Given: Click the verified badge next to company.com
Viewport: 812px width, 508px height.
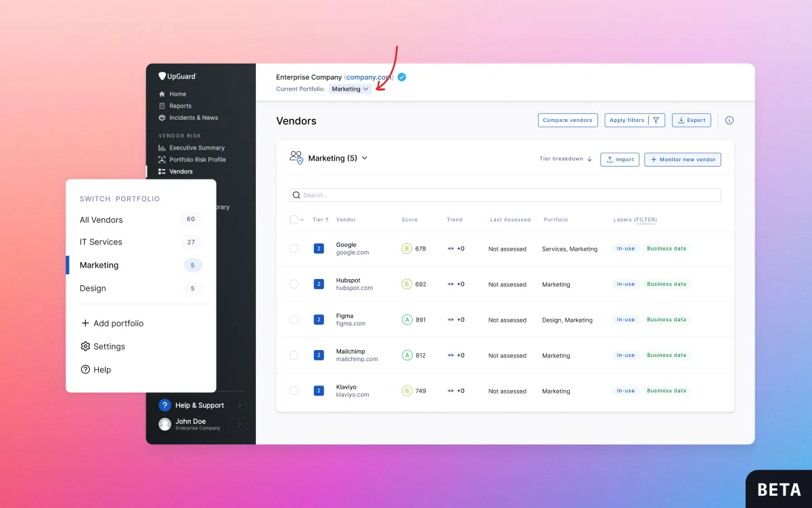Looking at the screenshot, I should pos(402,77).
